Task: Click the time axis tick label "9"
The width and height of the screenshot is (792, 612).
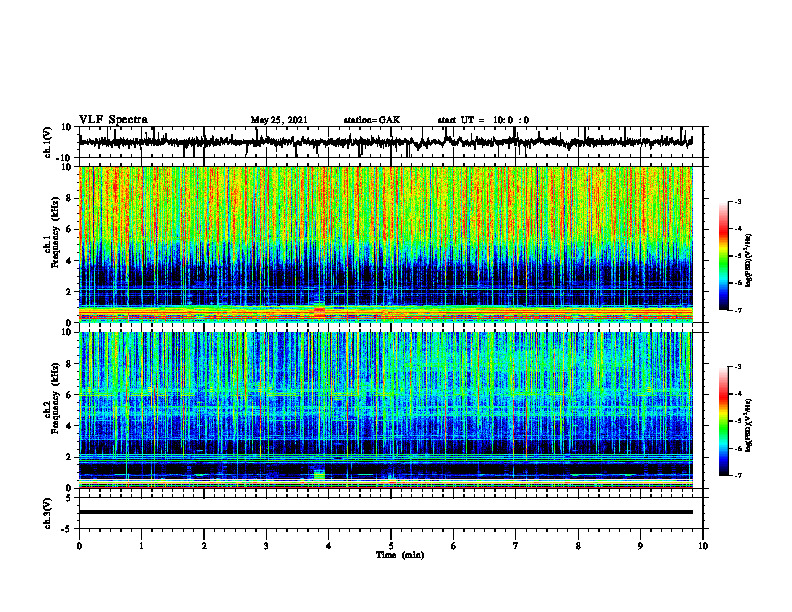Action: (x=640, y=546)
